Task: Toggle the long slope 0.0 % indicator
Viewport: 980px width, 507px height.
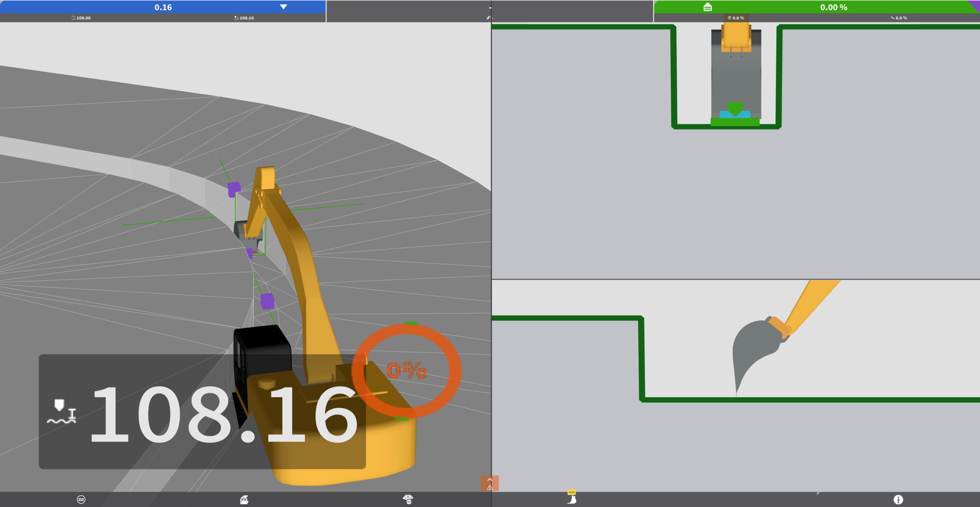Action: (899, 18)
